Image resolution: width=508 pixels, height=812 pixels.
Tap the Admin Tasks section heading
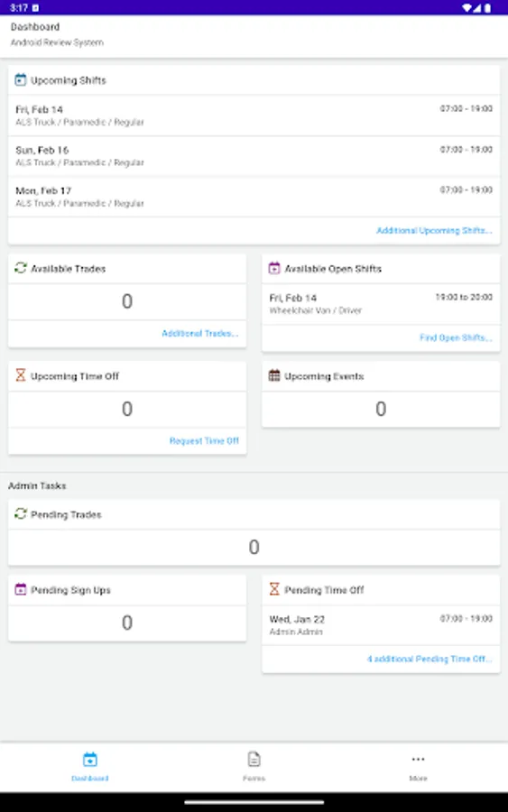[37, 485]
